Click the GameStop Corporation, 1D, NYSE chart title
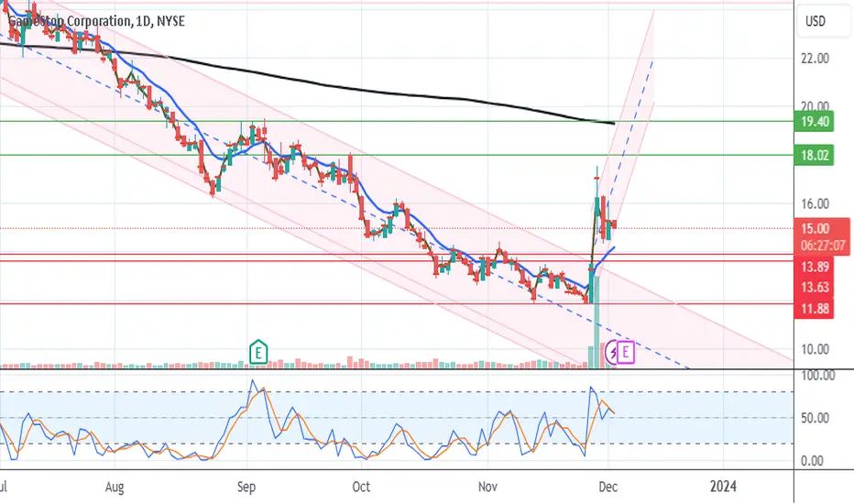Screen dimensions: 854x504 tap(96, 21)
